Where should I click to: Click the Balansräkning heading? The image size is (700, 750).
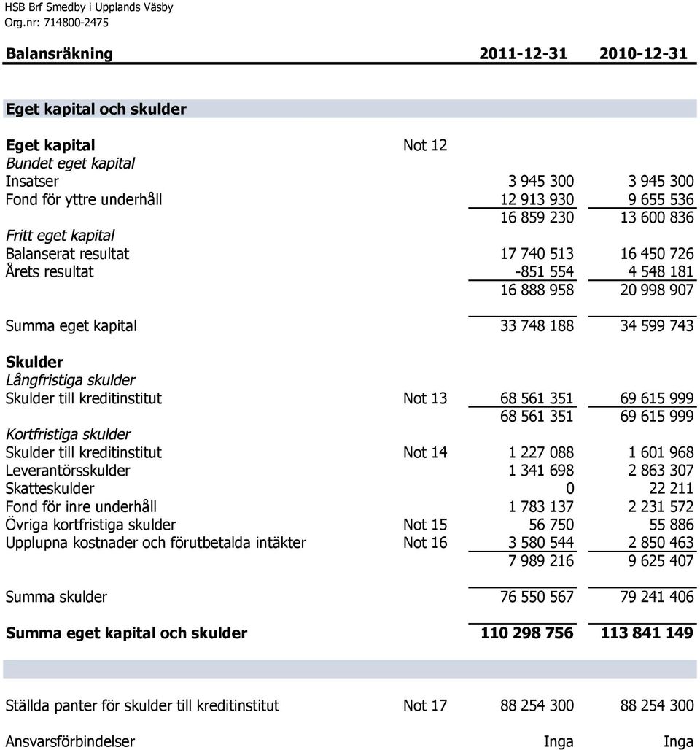point(59,53)
